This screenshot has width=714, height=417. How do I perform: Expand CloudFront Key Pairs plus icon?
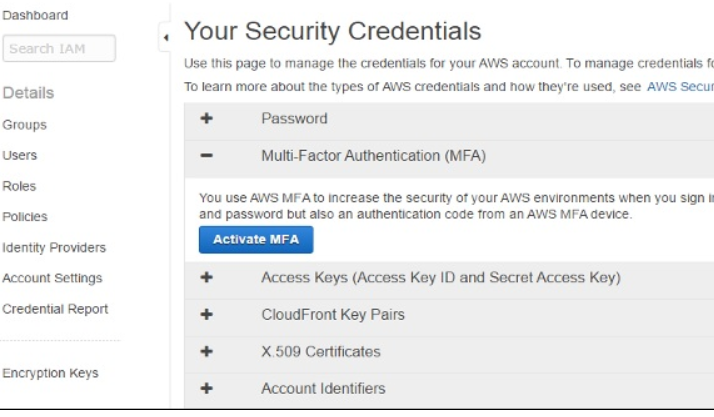207,314
